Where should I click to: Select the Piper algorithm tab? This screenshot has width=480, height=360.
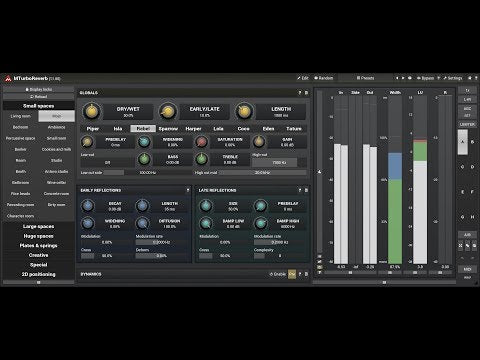93,129
